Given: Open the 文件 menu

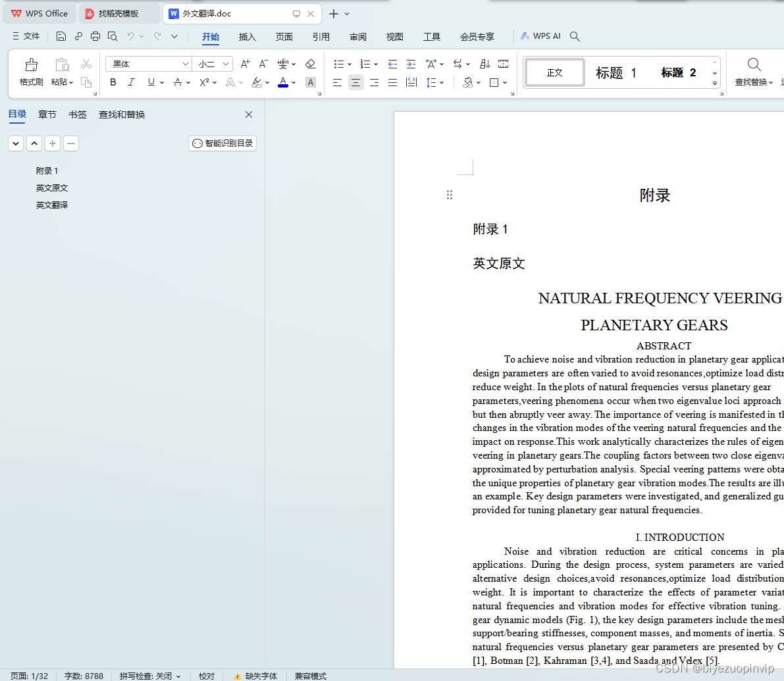Looking at the screenshot, I should (x=26, y=36).
